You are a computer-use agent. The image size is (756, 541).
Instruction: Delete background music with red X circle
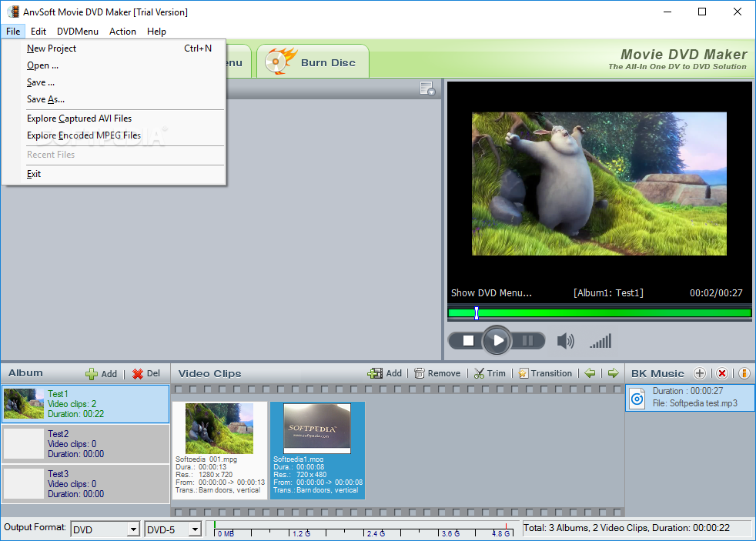[x=722, y=373]
